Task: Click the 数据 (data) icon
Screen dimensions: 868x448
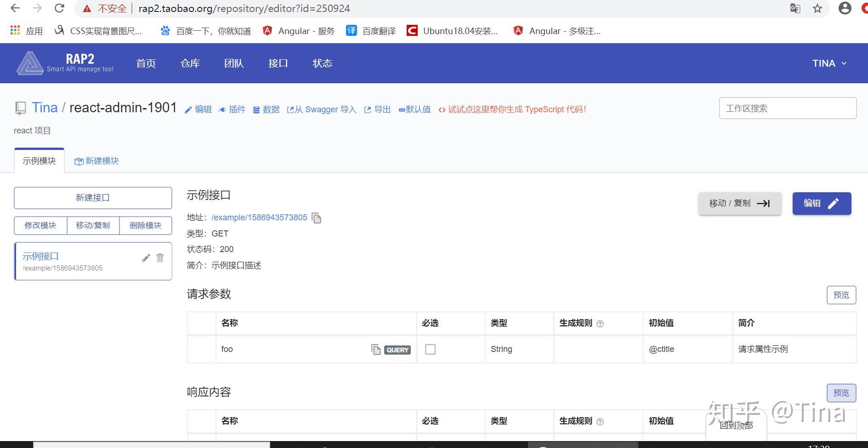Action: coord(257,109)
